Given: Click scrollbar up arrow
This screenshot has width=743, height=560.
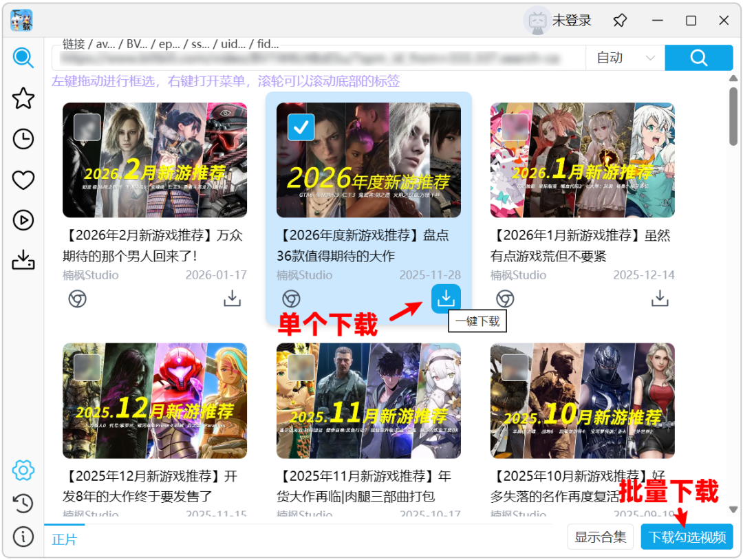Looking at the screenshot, I should (x=733, y=78).
